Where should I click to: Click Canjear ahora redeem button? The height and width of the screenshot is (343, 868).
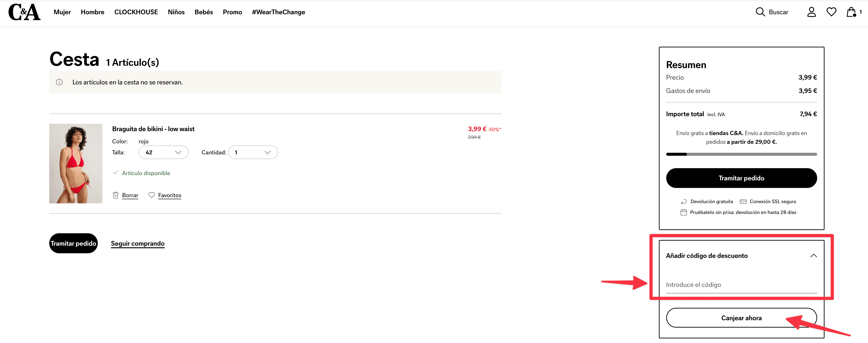741,317
